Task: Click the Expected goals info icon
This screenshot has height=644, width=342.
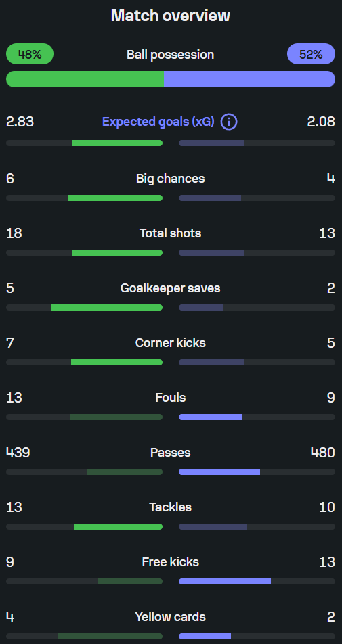Action: click(x=229, y=122)
